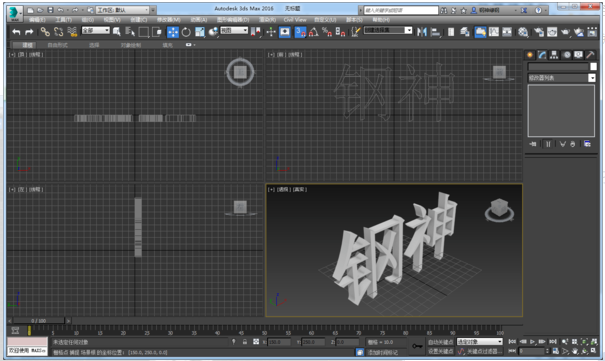The height and width of the screenshot is (361, 605).
Task: Click the main toolbar Undo arrow
Action: coord(16,32)
